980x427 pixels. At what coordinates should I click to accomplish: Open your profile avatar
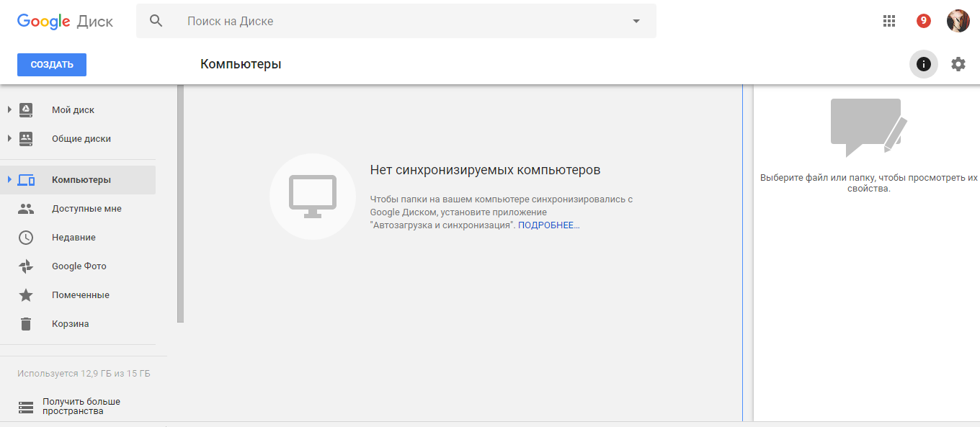[x=958, y=21]
